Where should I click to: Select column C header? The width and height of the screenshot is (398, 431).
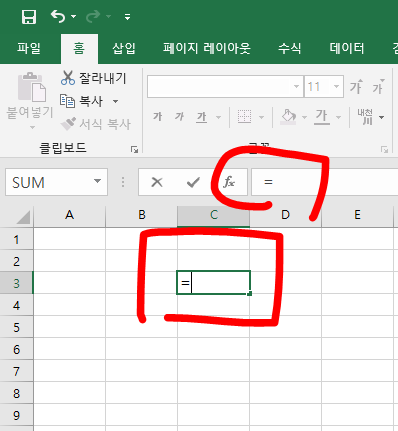pos(214,215)
